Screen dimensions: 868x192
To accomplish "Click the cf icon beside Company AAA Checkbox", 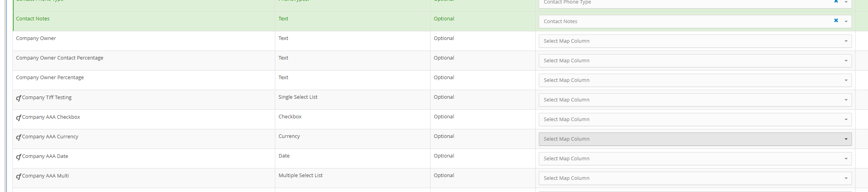I will [x=18, y=118].
